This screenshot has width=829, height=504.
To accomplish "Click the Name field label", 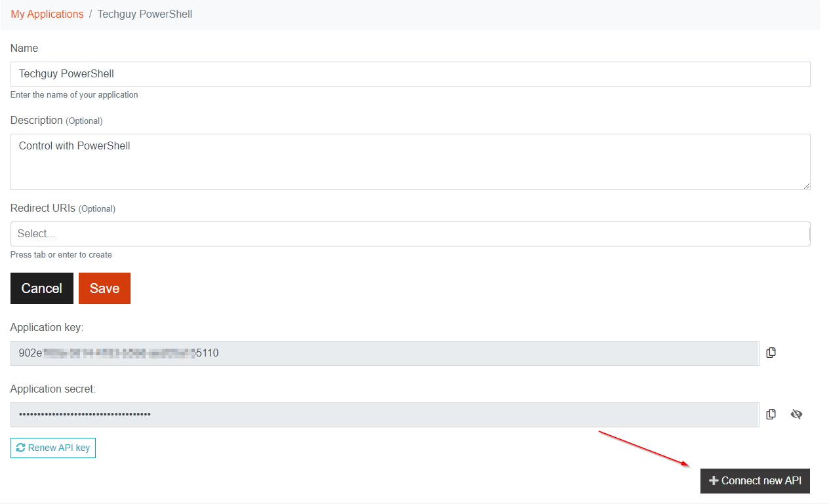I will click(24, 48).
